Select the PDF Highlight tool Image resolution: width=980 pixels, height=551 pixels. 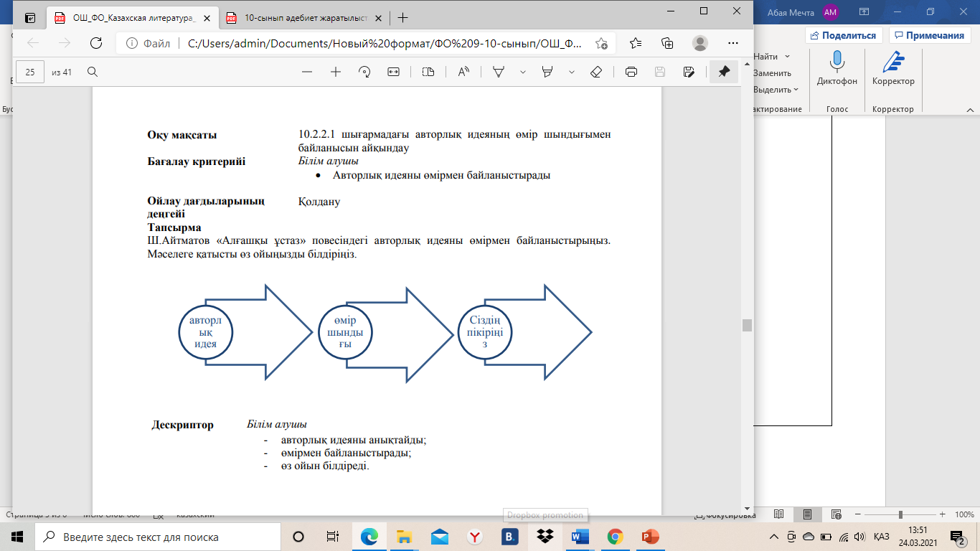[x=547, y=72]
